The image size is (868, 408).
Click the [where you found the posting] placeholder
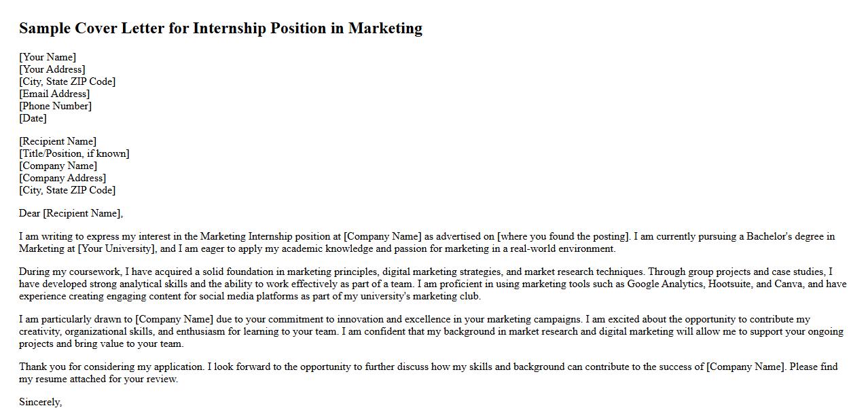(563, 236)
